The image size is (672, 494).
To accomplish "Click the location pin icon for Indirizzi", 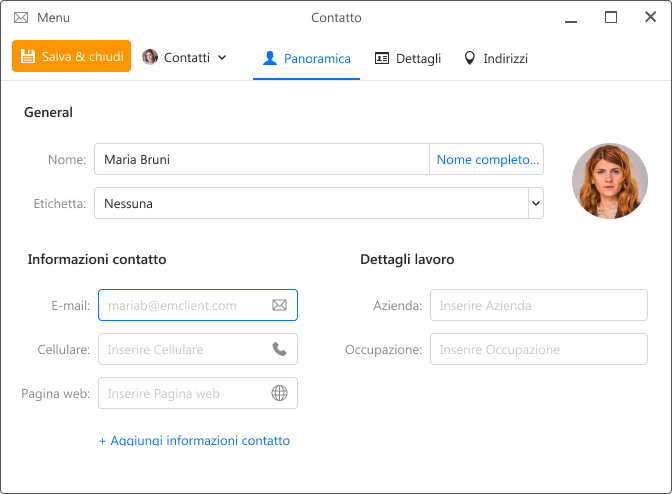I will [470, 58].
